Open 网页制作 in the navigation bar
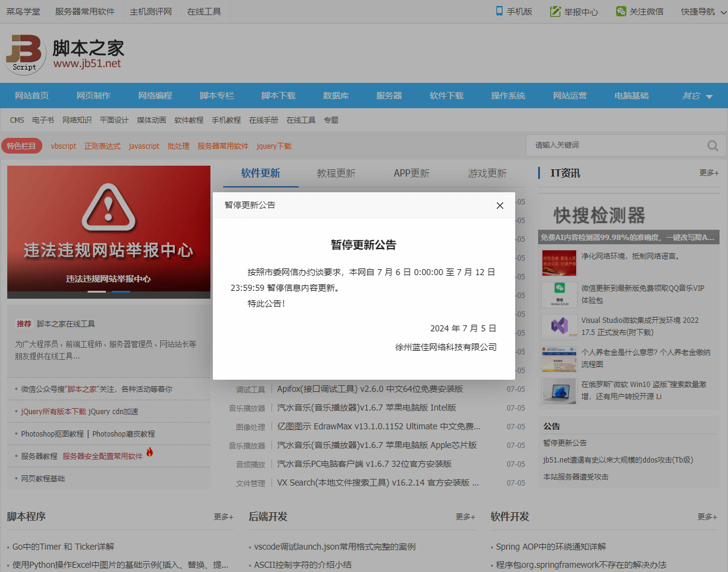The image size is (728, 572). pyautogui.click(x=94, y=96)
